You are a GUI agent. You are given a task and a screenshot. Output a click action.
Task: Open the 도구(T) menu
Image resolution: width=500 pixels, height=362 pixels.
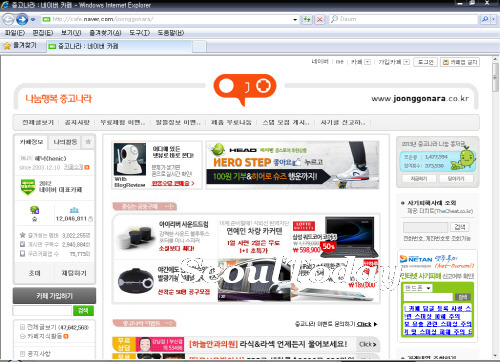pos(139,33)
